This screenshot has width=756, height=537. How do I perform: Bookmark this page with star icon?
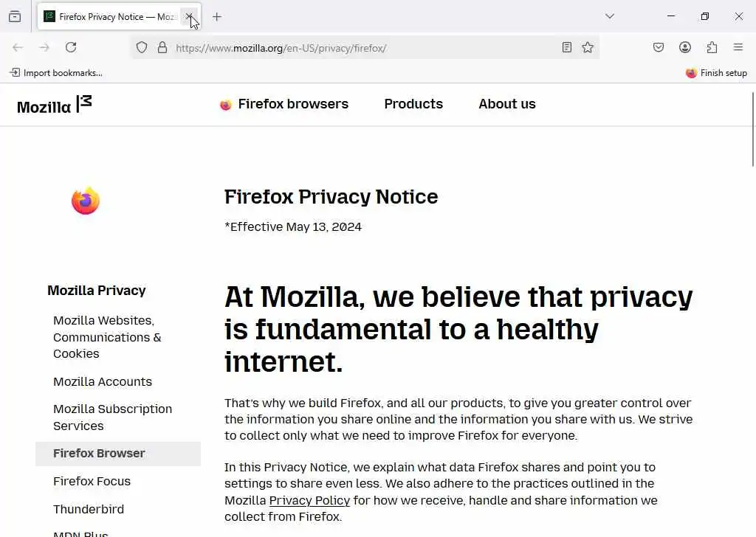pos(588,47)
